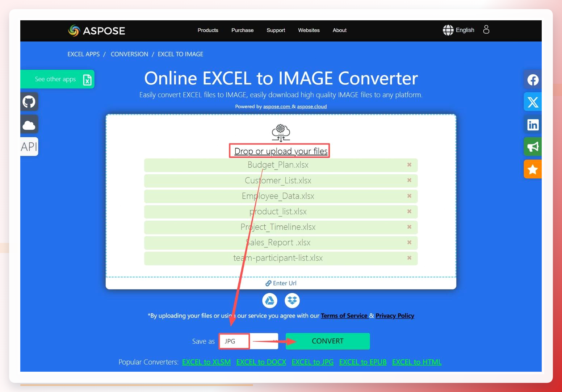Viewport: 562px width, 392px height.
Task: Open the GitHub sidebar icon
Action: (x=29, y=102)
